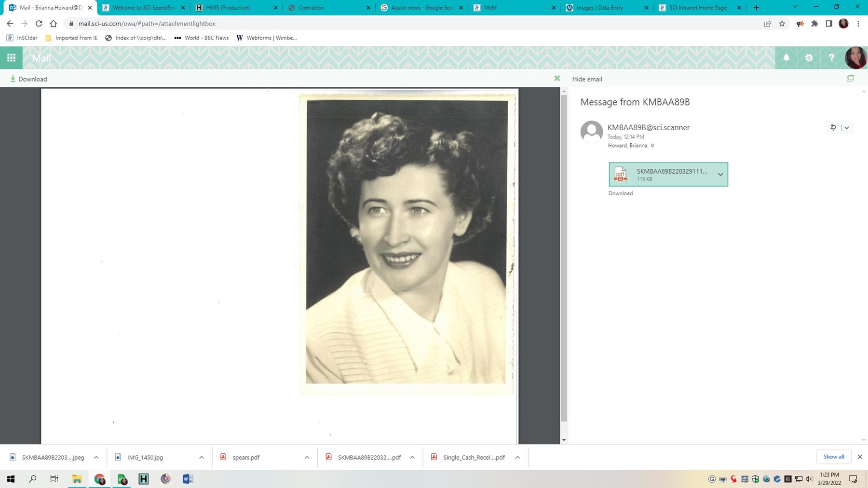Viewport: 868px width, 488px height.
Task: Click the Download link below the attachment
Action: 620,193
